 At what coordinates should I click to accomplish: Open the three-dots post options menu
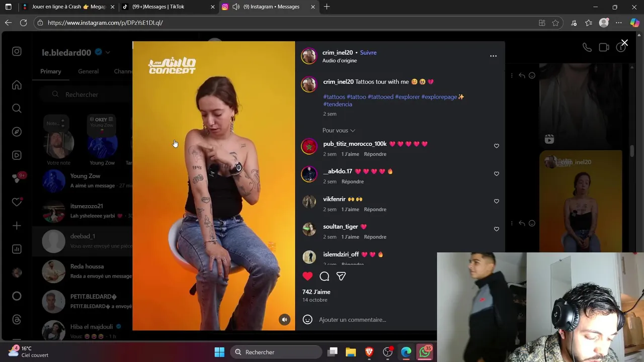493,56
